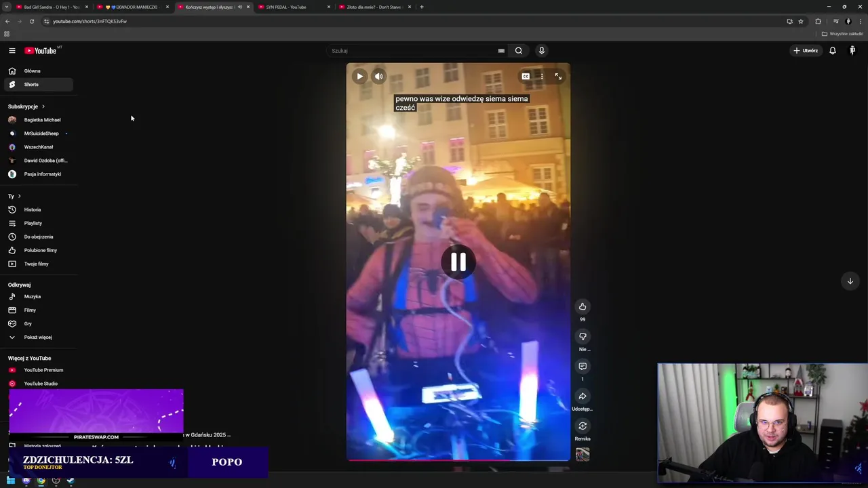Open Historia watch history
868x488 pixels.
(38, 209)
